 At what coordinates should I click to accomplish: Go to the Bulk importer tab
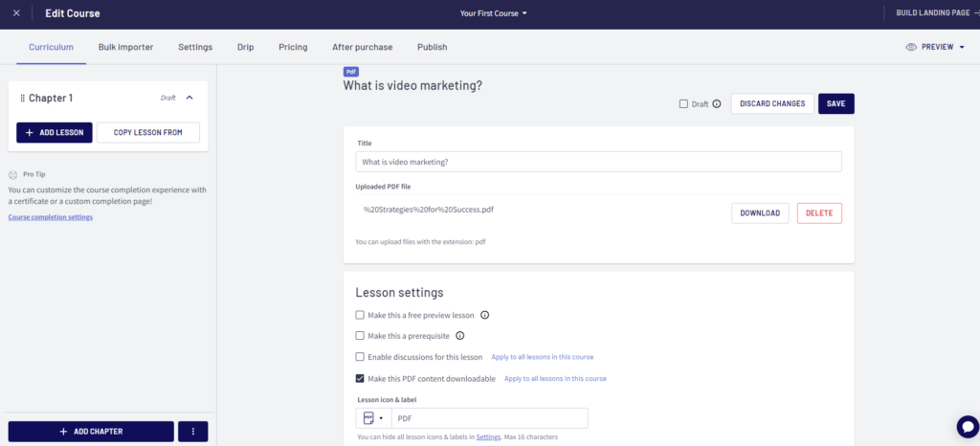pos(125,47)
